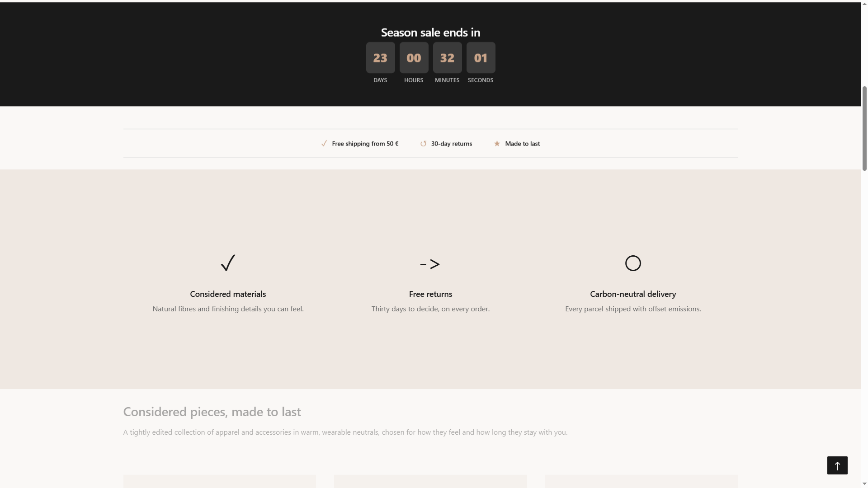Click the back-to-top arrow button

click(837, 465)
